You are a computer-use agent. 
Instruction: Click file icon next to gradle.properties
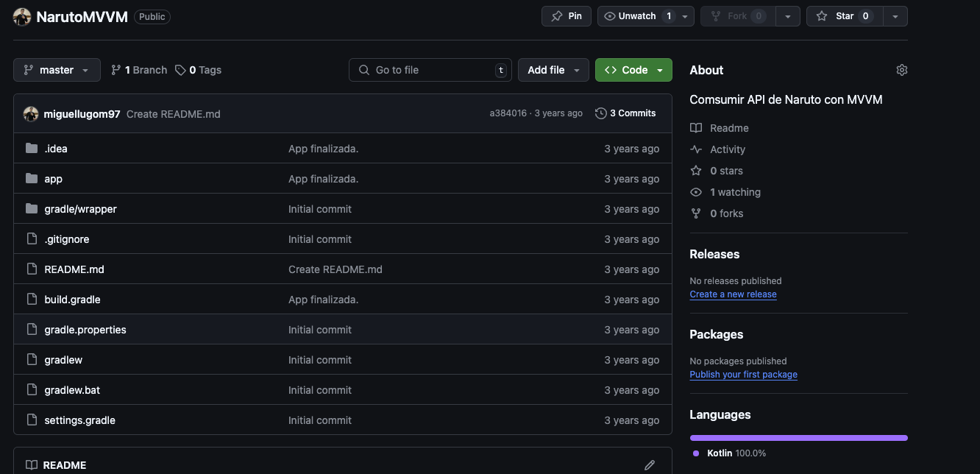click(x=32, y=330)
